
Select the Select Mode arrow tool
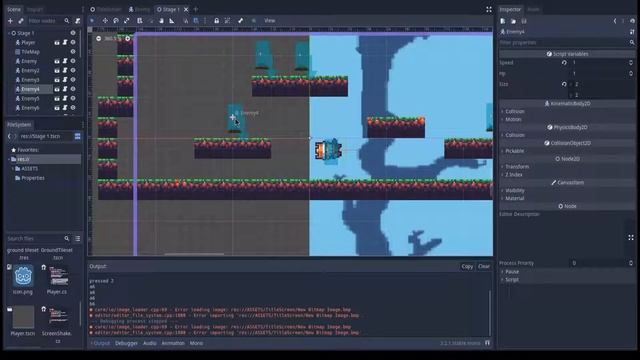[92, 20]
